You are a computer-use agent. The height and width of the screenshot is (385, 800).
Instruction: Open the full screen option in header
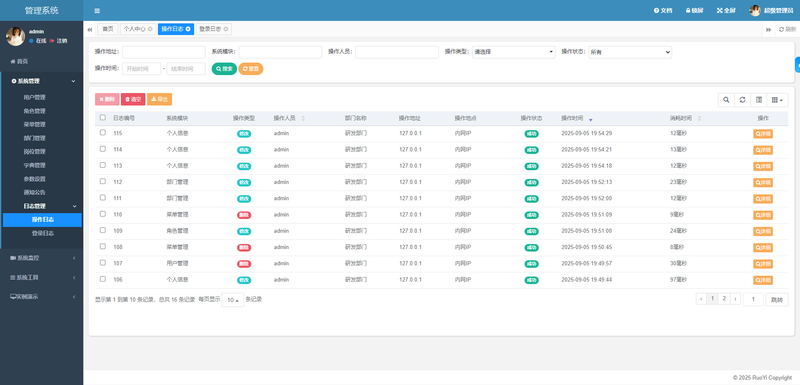(726, 11)
